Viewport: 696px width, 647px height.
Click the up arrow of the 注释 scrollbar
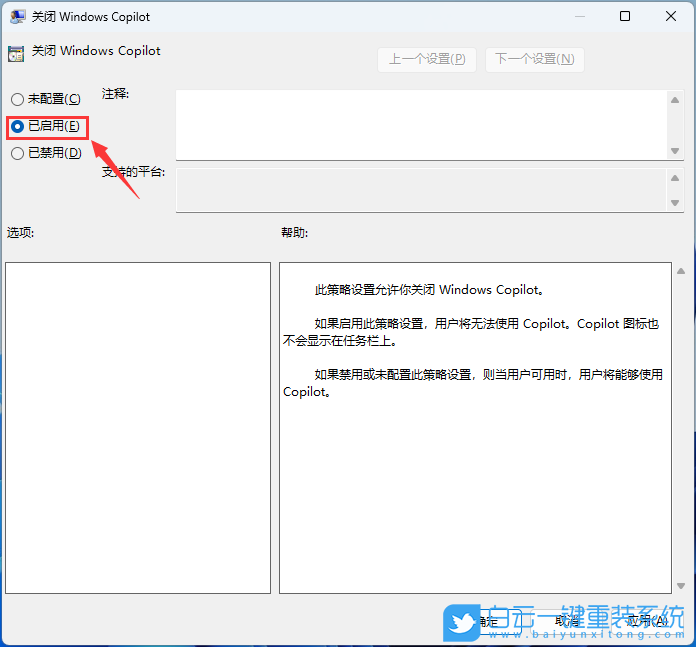point(675,100)
